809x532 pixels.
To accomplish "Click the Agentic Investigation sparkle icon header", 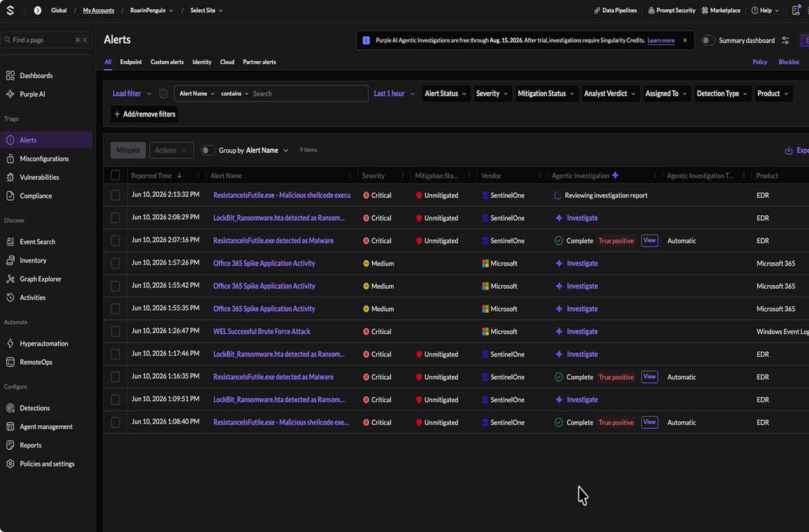I will (x=615, y=175).
